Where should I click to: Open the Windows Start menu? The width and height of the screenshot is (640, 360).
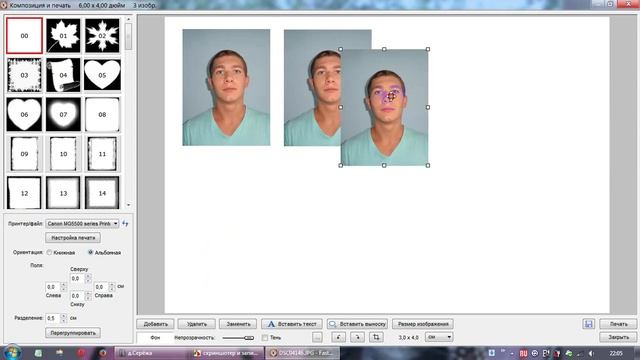13,353
